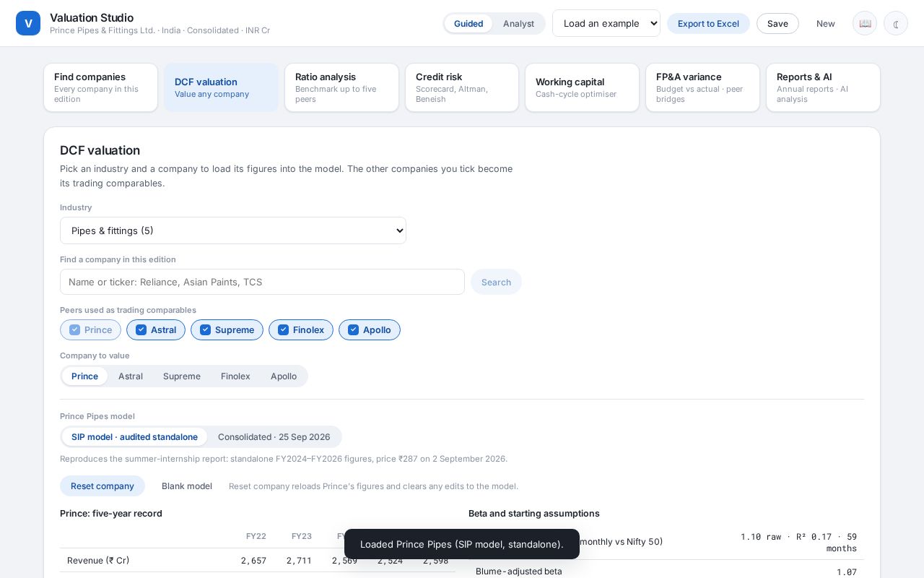Open the Find companies tab
The height and width of the screenshot is (578, 924).
click(x=100, y=87)
